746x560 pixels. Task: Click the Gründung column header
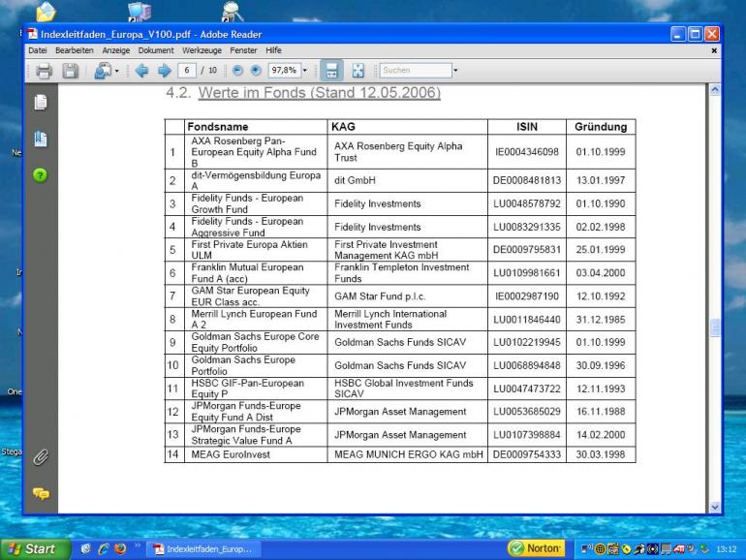point(601,127)
